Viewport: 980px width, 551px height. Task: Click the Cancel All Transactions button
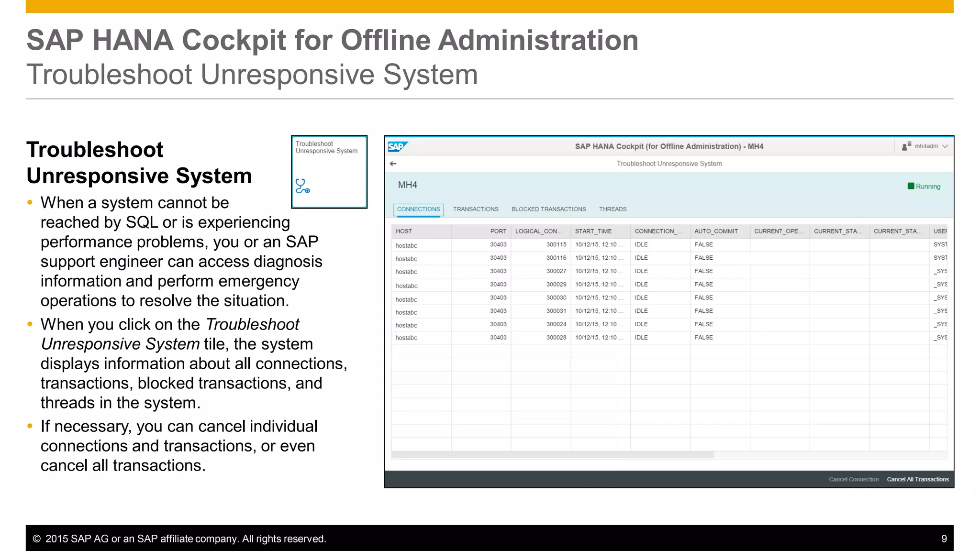point(918,479)
